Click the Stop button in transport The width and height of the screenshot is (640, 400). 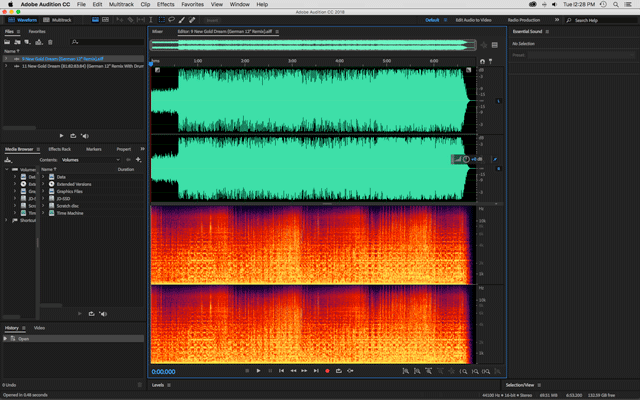point(246,371)
